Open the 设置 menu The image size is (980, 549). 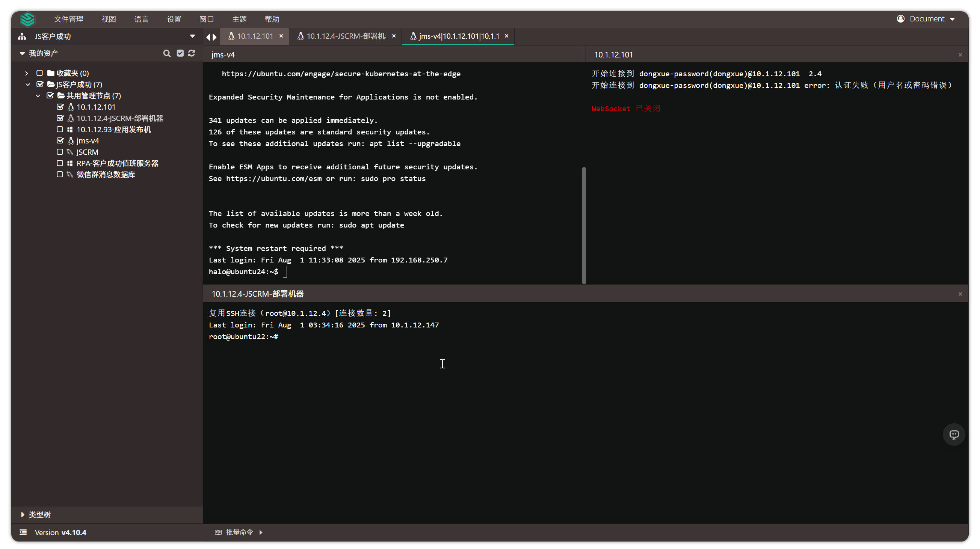(x=174, y=19)
